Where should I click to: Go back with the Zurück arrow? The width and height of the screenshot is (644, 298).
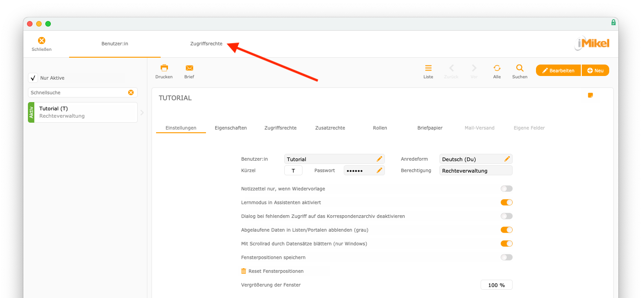451,68
